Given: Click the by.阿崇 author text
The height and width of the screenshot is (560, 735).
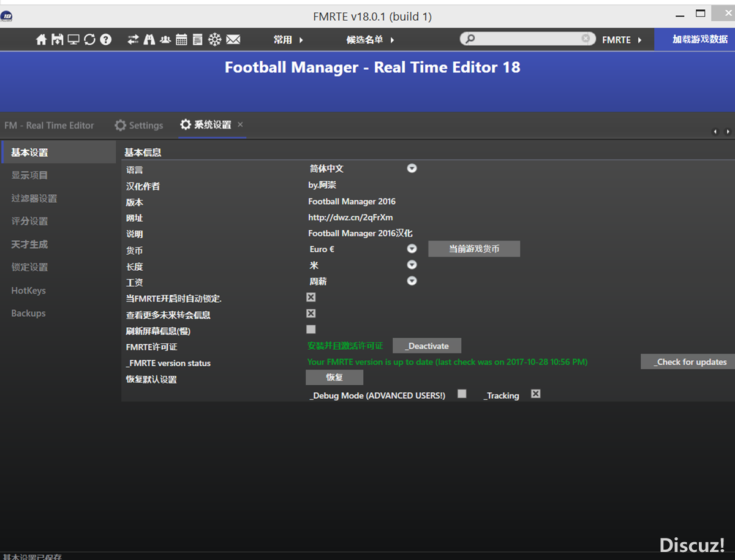Looking at the screenshot, I should click(322, 185).
